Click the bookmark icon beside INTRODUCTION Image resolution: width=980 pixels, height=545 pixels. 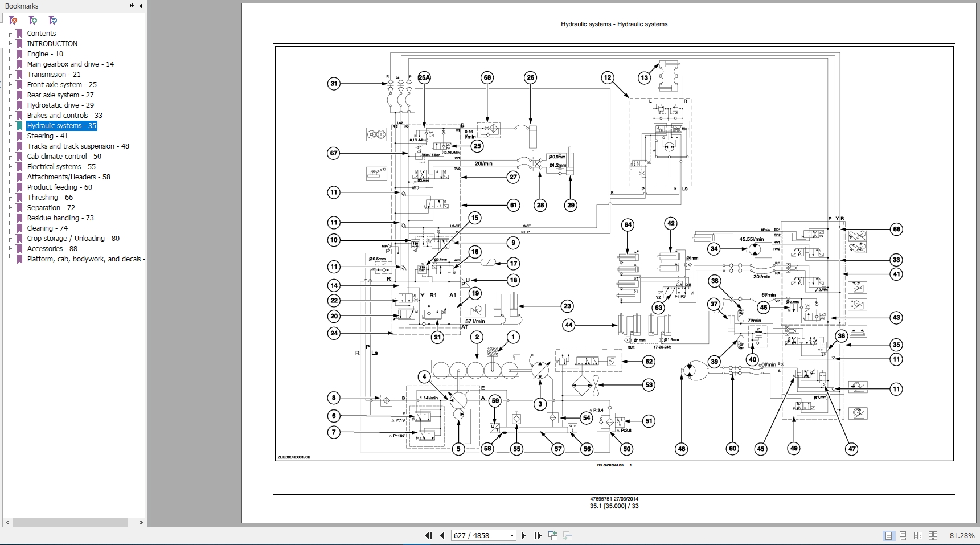pyautogui.click(x=19, y=44)
